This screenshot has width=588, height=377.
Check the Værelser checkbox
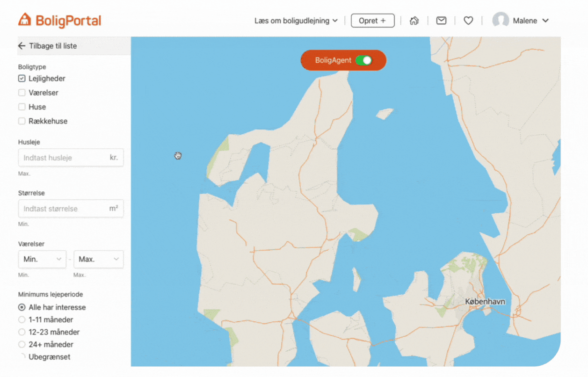(22, 93)
